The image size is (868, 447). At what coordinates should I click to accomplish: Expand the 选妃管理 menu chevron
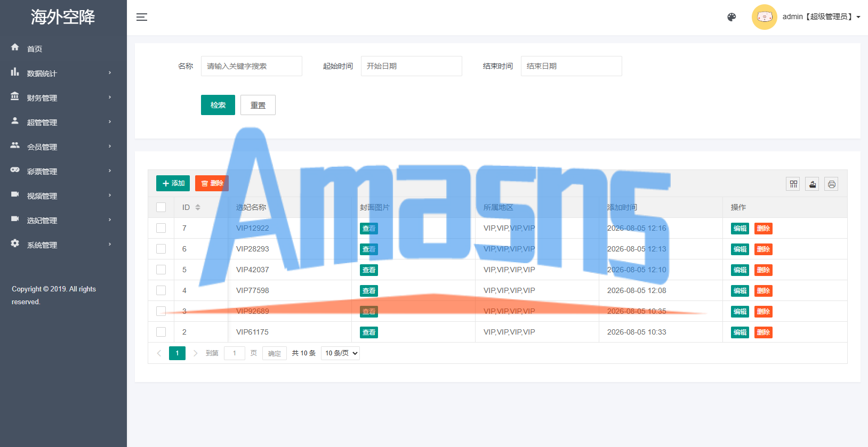110,220
